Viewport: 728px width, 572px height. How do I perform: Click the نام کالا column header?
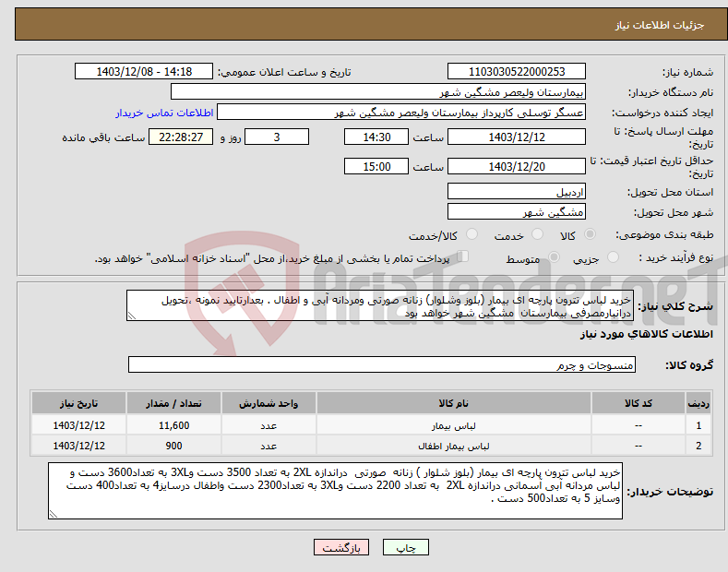[454, 403]
